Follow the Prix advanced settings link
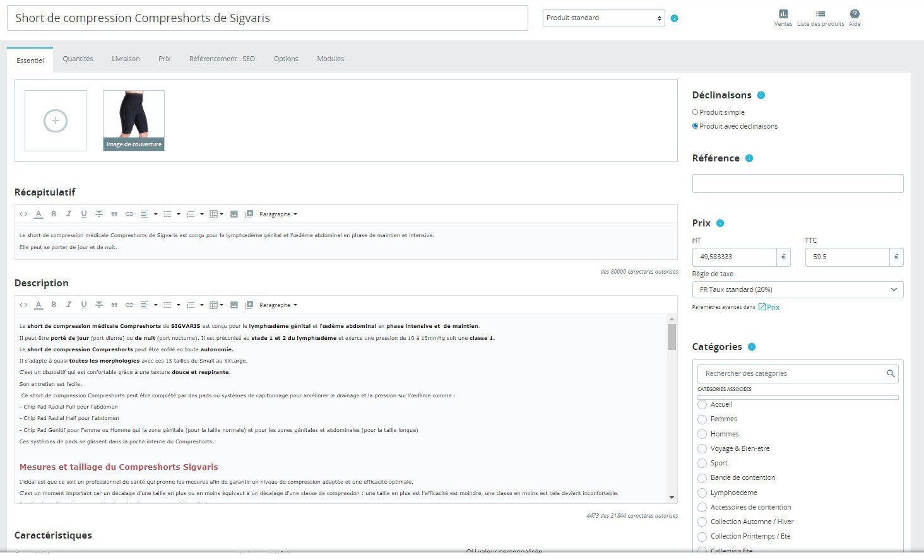924x560 pixels. (x=769, y=307)
